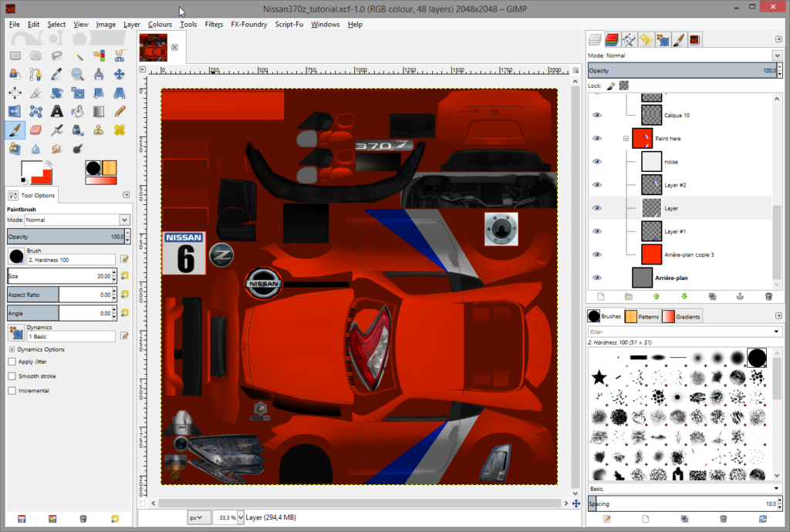This screenshot has width=790, height=532.
Task: Choose the Move tool
Action: coord(120,75)
